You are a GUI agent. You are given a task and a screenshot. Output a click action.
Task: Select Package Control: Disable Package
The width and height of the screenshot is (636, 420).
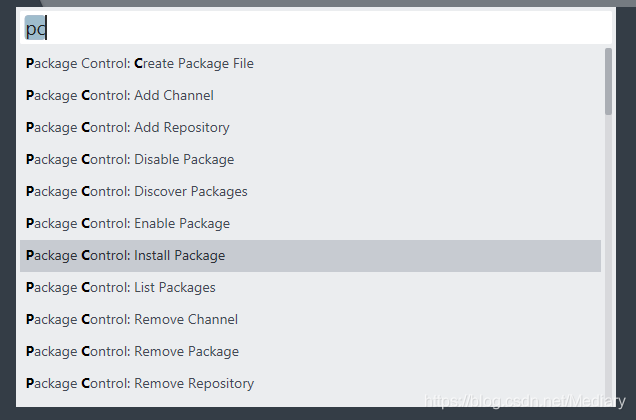[x=310, y=159]
